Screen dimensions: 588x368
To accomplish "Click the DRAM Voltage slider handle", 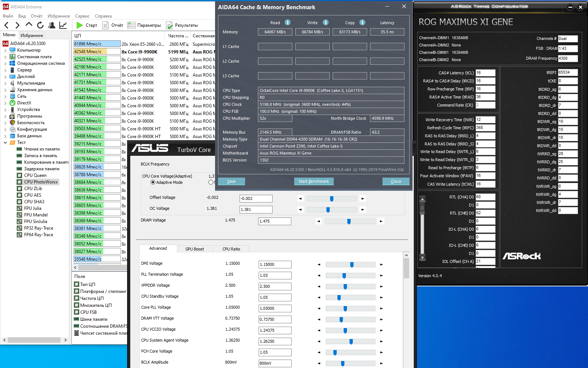I will [x=349, y=222].
